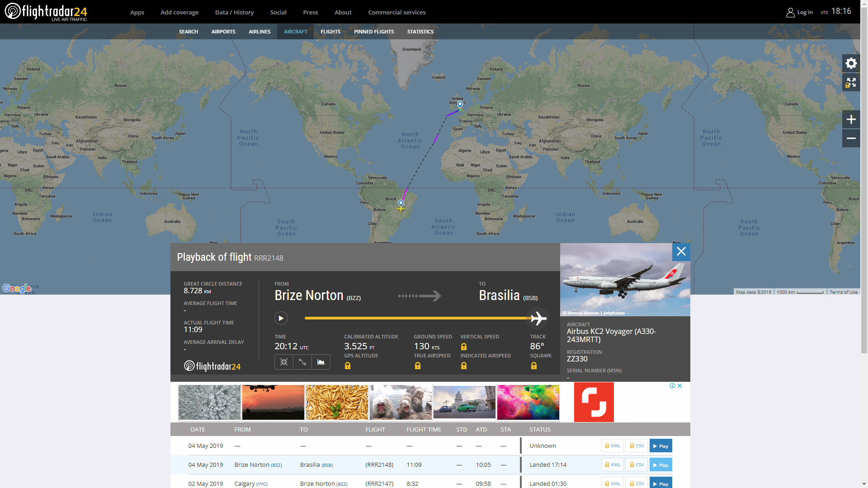The height and width of the screenshot is (488, 868).
Task: Close the ad with the X icon
Action: 679,385
